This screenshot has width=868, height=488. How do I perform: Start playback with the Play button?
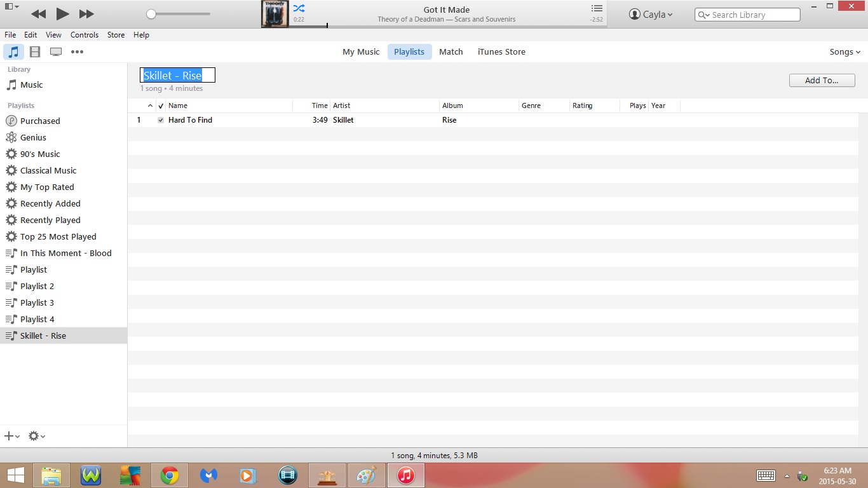62,14
